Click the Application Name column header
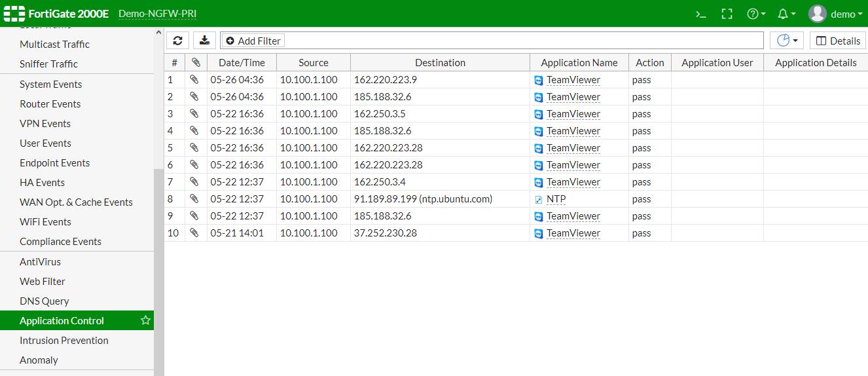 pyautogui.click(x=579, y=63)
